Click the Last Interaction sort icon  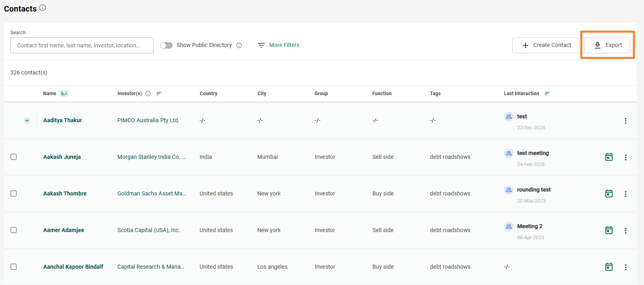click(547, 94)
